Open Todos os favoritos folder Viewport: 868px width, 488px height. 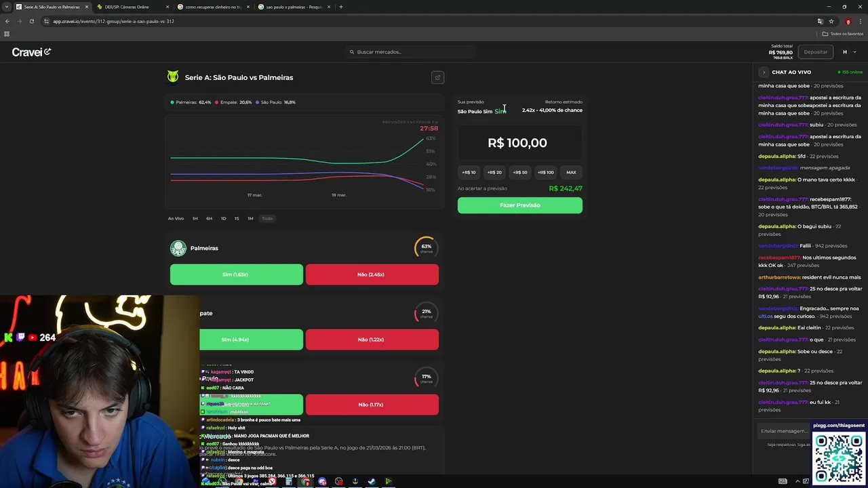(843, 34)
